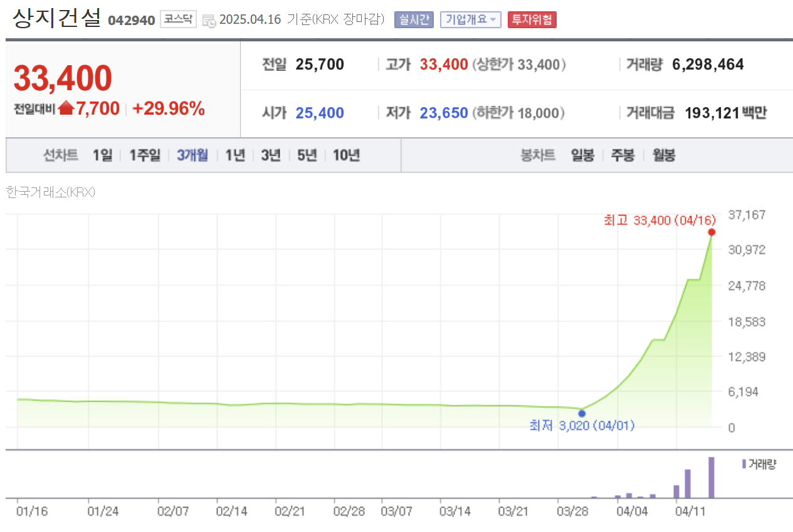The height and width of the screenshot is (532, 793).
Task: Click the 투자위험 badge
Action: pyautogui.click(x=532, y=19)
